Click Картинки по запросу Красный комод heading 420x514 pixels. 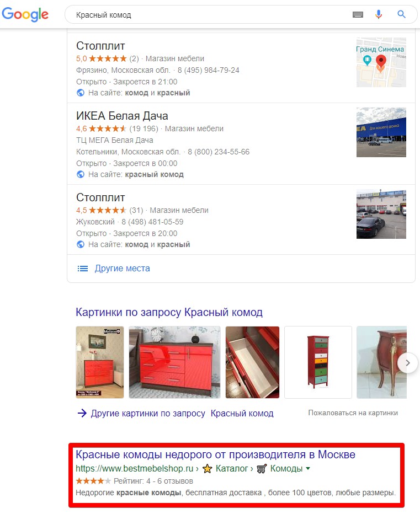pos(169,312)
